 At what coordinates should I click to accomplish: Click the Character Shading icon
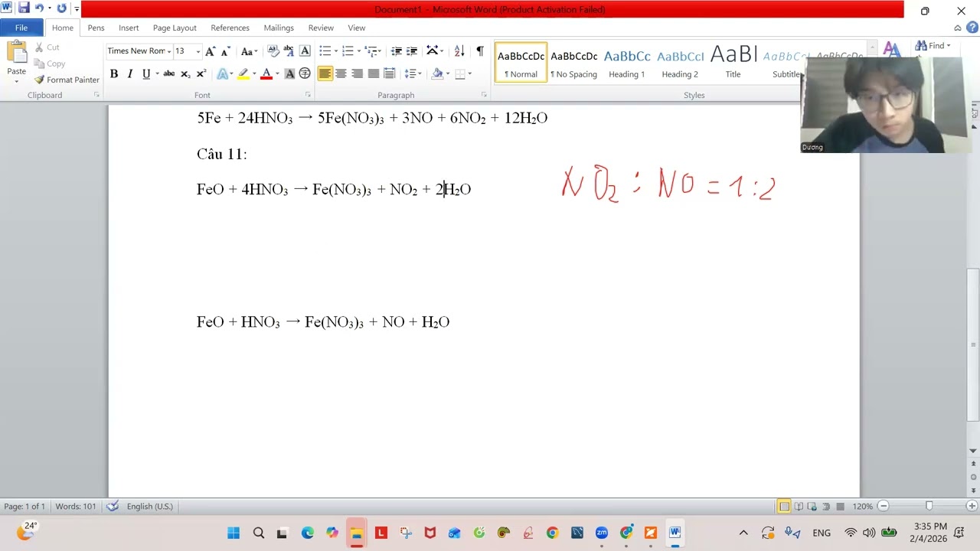click(289, 73)
